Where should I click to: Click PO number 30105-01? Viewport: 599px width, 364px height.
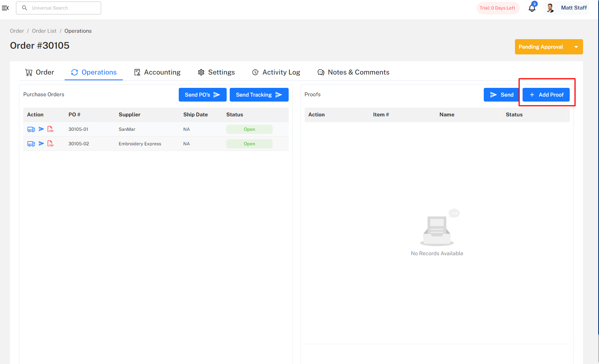click(x=78, y=129)
